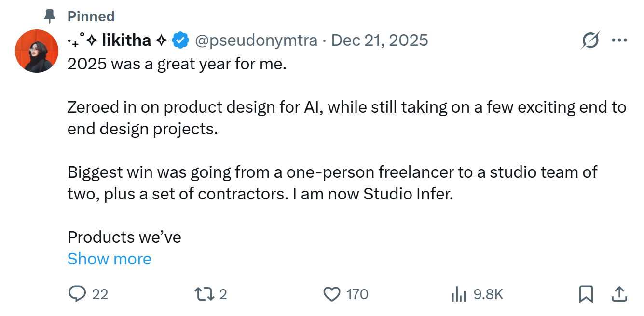Share the post with the upload arrow icon

(619, 294)
